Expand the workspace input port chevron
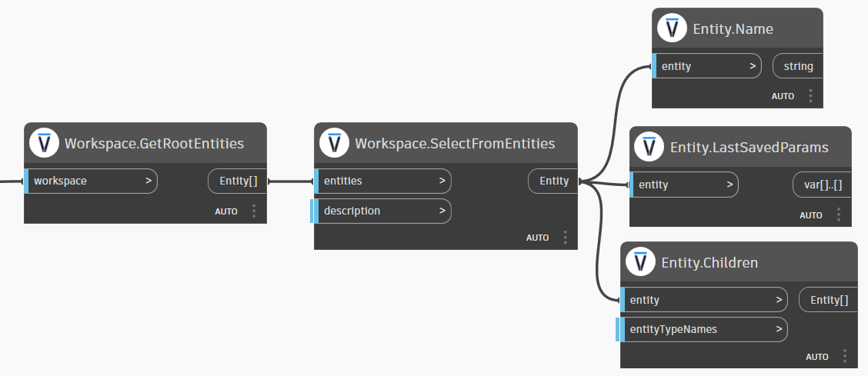Screen dimensions: 868x376 (x=148, y=181)
